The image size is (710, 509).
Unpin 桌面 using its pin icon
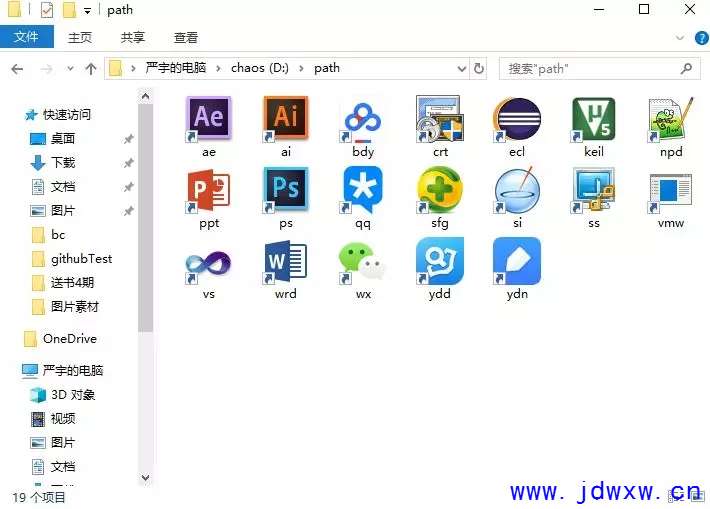pos(129,139)
